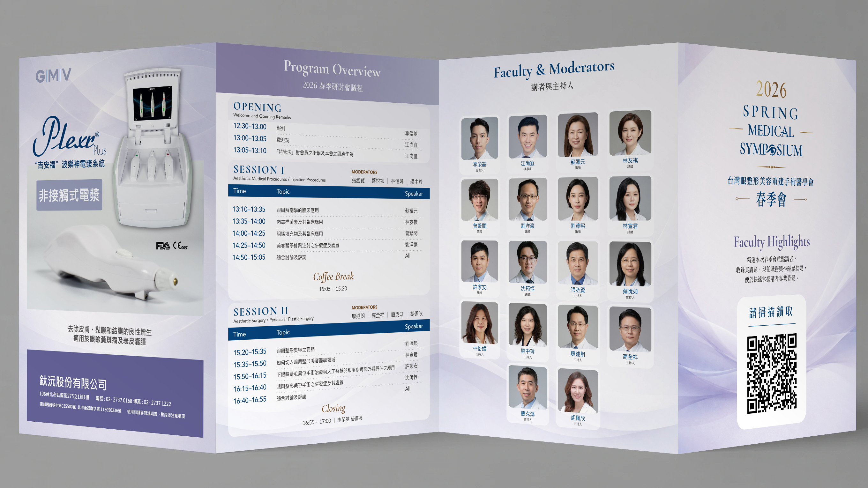The height and width of the screenshot is (488, 868).
Task: Click the "2026 春季研討會議程" subtitle
Action: pos(333,86)
